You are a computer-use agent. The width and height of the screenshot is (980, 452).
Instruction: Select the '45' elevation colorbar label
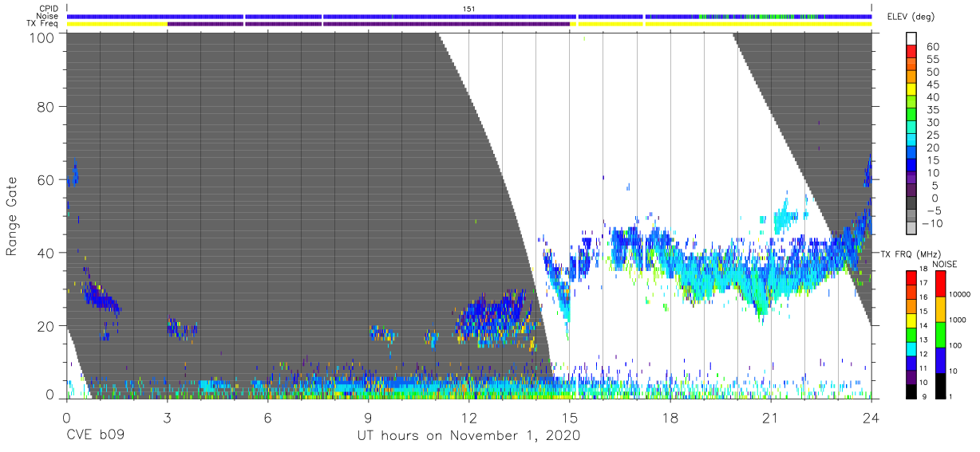(932, 85)
